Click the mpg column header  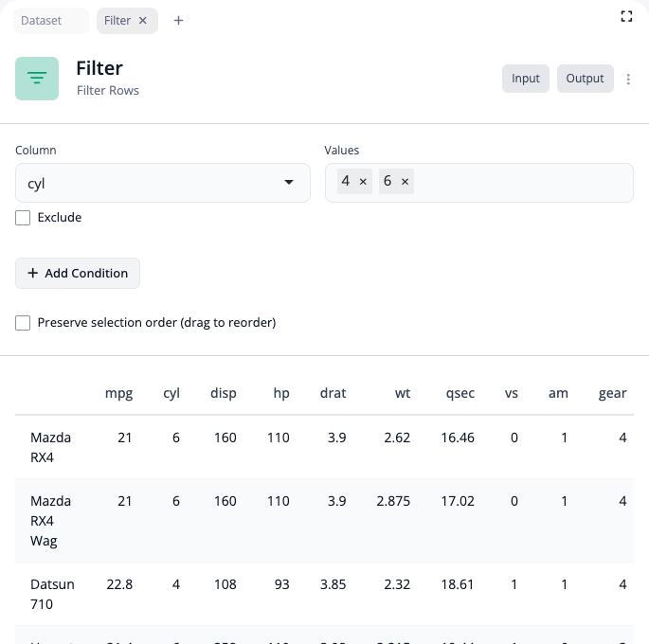tap(118, 393)
